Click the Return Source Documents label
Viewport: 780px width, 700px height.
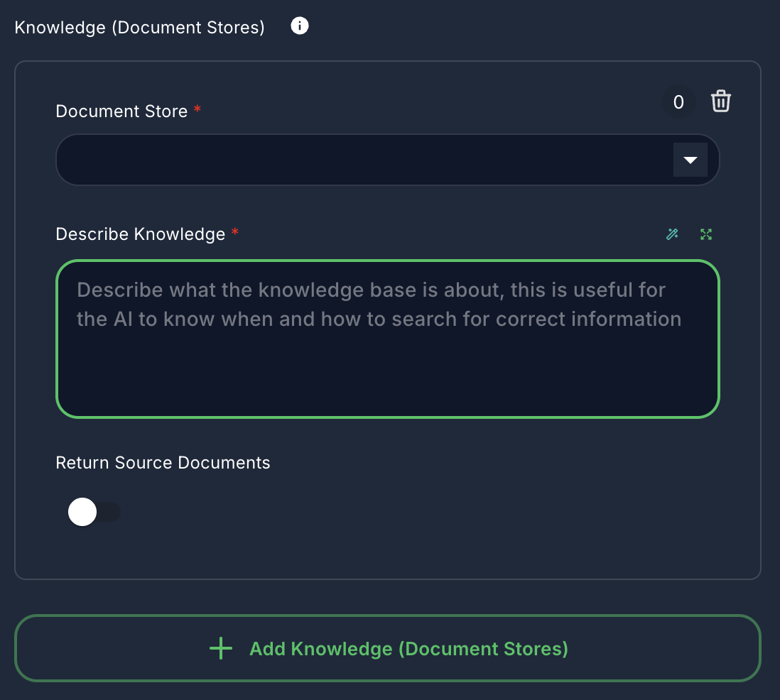(x=163, y=462)
